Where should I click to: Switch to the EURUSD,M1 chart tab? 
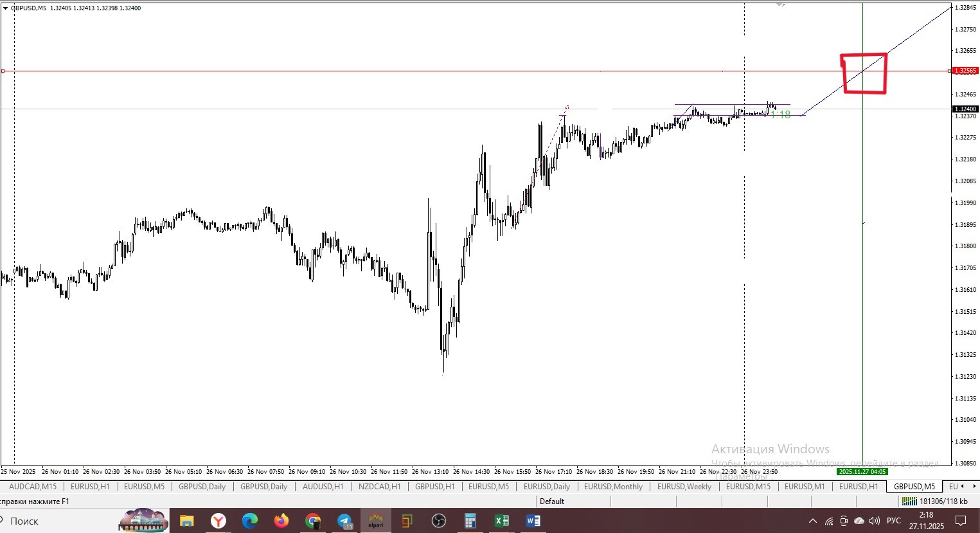pyautogui.click(x=805, y=487)
